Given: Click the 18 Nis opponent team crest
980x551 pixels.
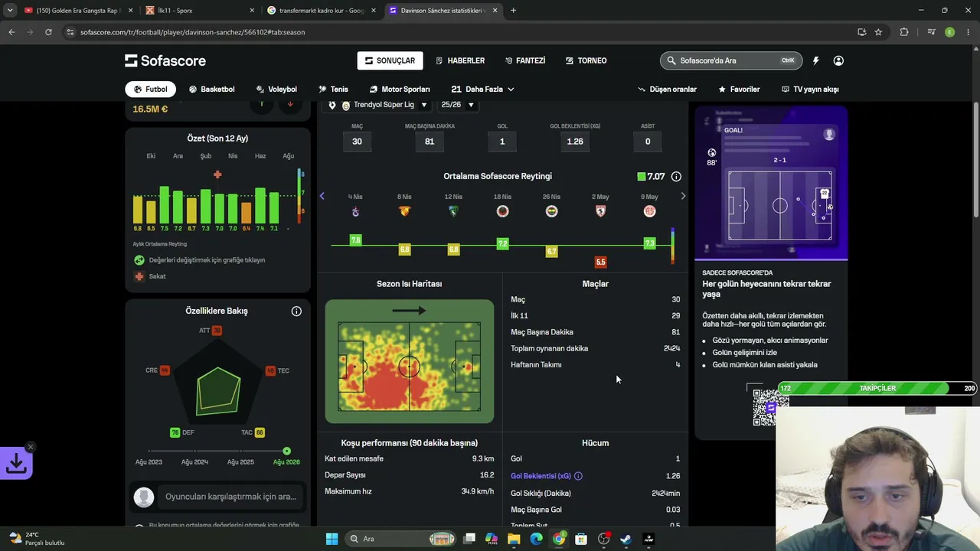Looking at the screenshot, I should (502, 211).
